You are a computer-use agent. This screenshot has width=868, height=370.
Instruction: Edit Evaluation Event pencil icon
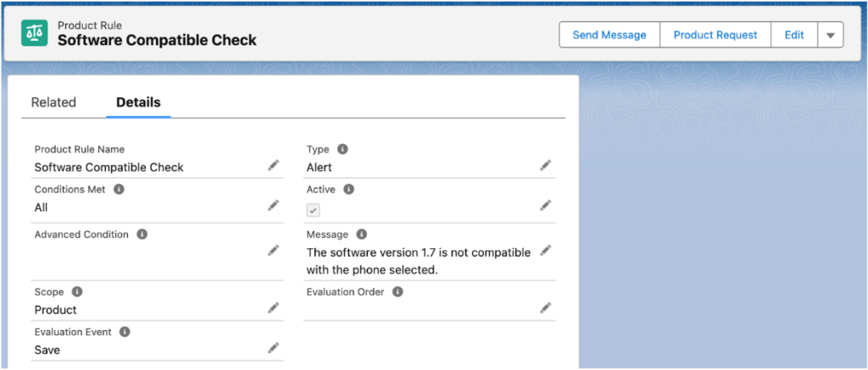(274, 348)
